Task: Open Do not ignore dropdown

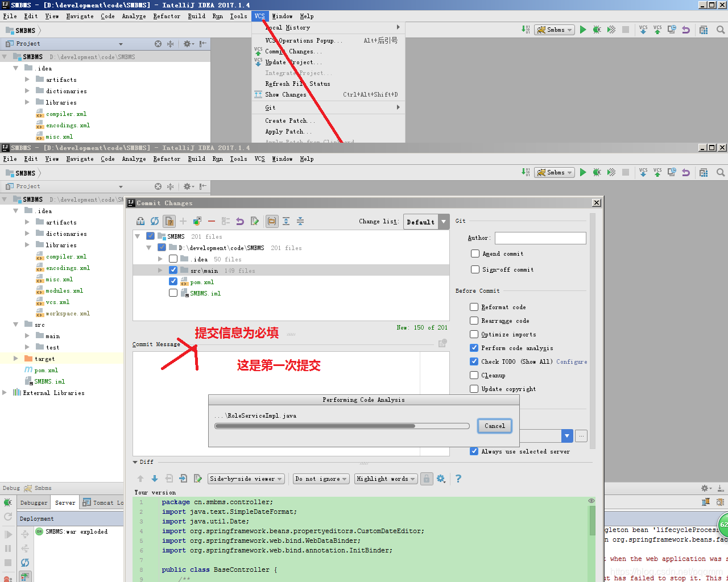Action: pos(321,479)
